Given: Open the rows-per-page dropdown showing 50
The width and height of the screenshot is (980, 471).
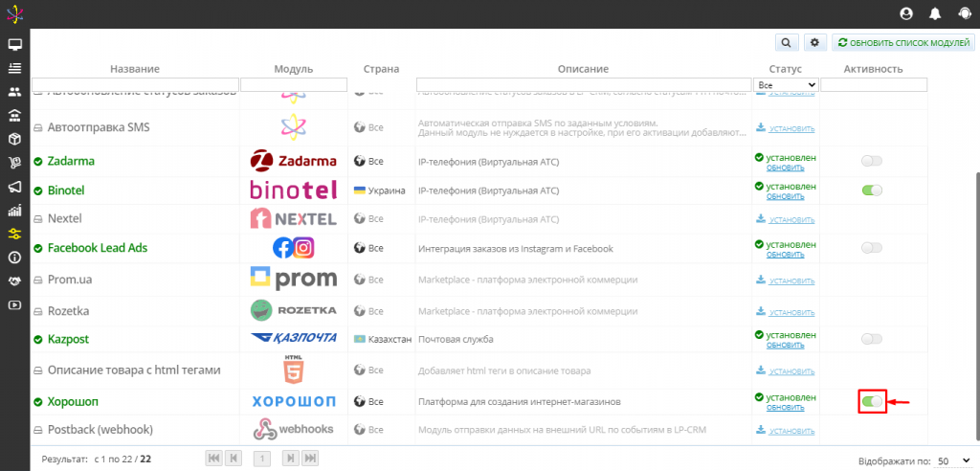Looking at the screenshot, I should point(950,461).
